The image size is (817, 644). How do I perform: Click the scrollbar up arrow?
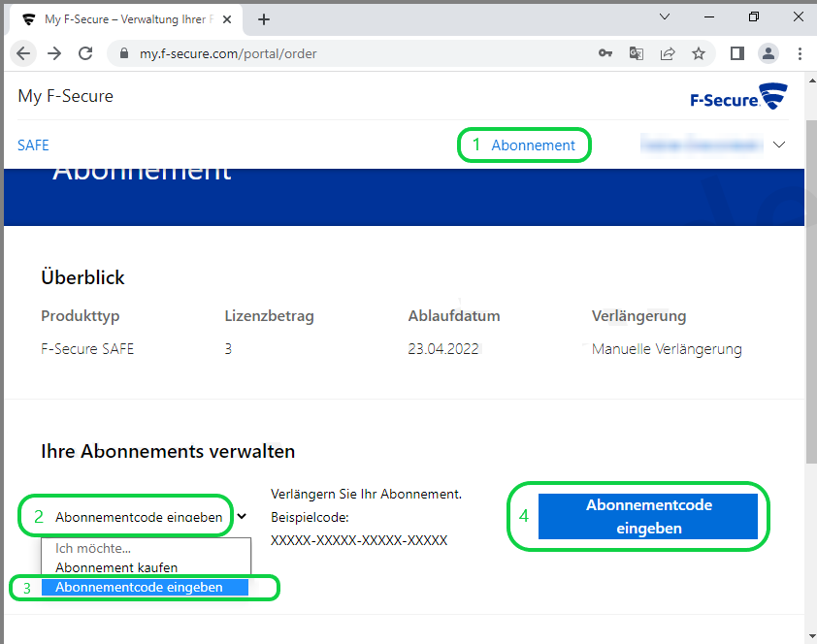(812, 80)
